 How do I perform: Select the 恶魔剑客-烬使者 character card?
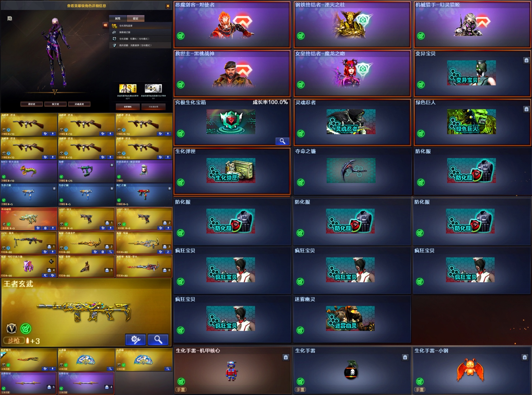tap(232, 24)
